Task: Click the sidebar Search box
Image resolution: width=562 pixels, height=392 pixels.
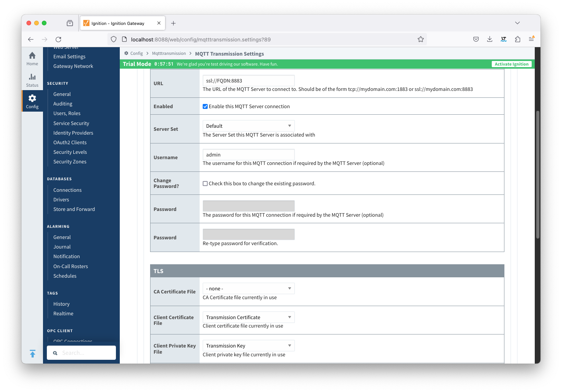Action: tap(81, 353)
